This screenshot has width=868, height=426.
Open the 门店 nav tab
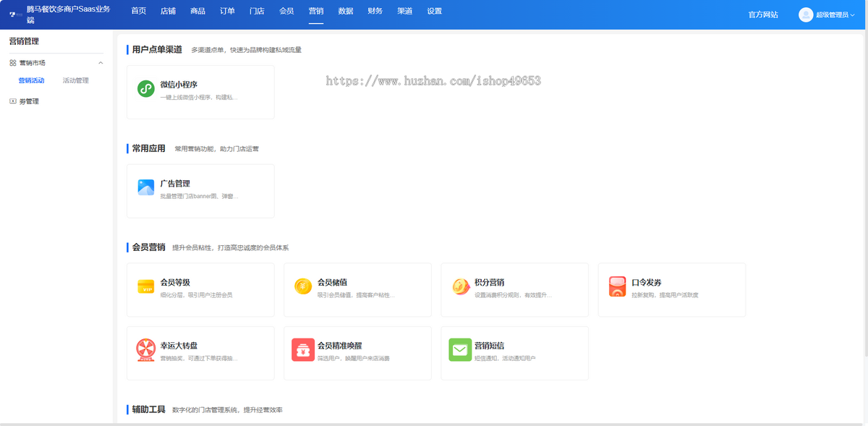click(x=257, y=12)
